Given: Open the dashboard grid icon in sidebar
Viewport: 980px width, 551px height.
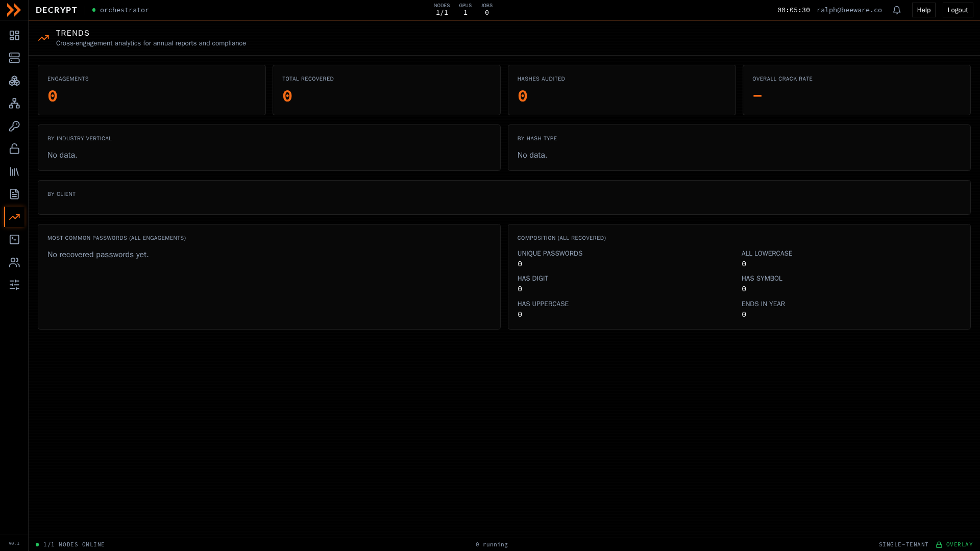Looking at the screenshot, I should 14,35.
